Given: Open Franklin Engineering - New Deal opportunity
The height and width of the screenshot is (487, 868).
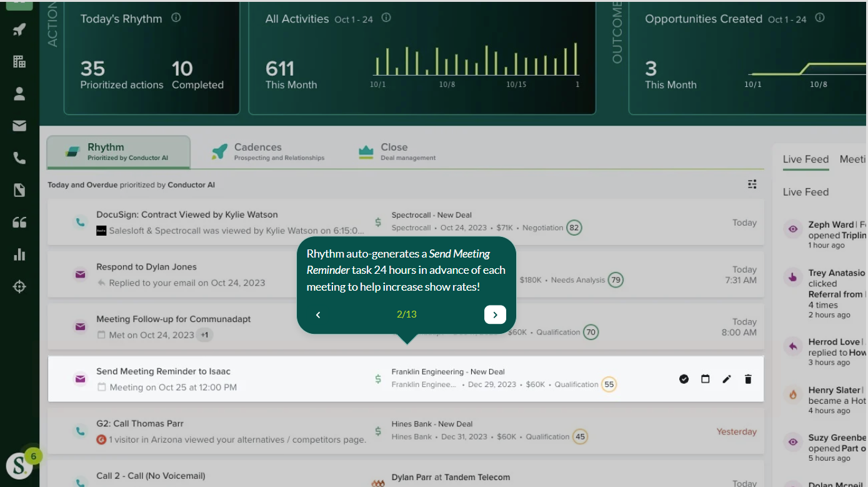Looking at the screenshot, I should pyautogui.click(x=448, y=371).
